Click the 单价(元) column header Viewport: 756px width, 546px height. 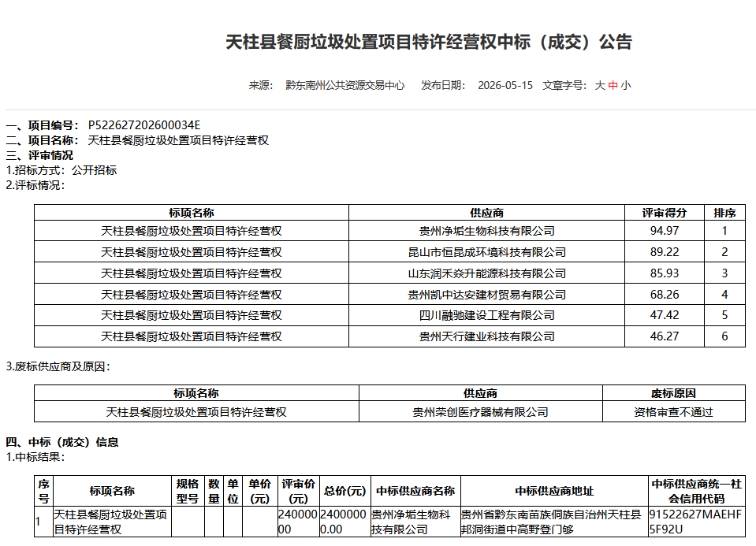tap(260, 491)
